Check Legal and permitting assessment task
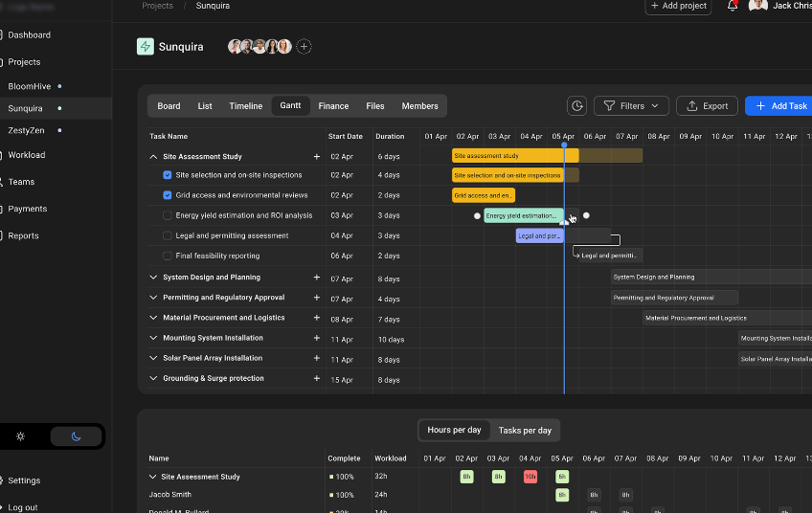Image resolution: width=812 pixels, height=513 pixels. 168,235
